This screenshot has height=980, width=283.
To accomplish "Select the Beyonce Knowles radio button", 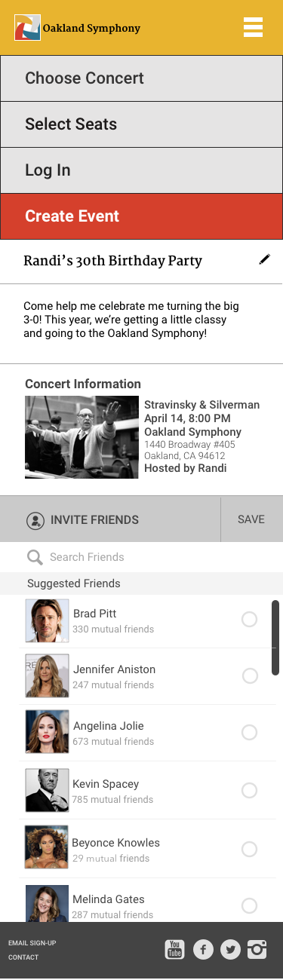I will pyautogui.click(x=249, y=849).
